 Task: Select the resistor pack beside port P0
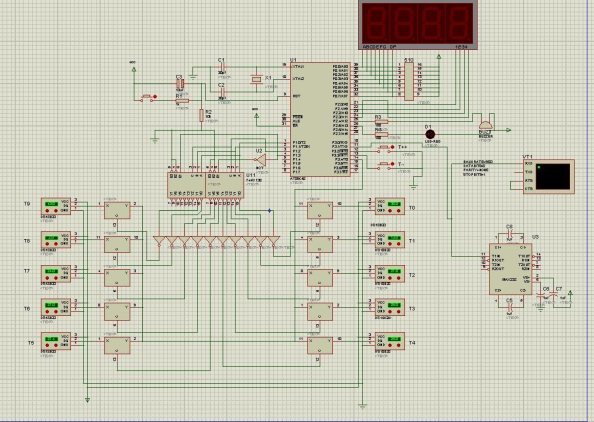click(x=409, y=81)
